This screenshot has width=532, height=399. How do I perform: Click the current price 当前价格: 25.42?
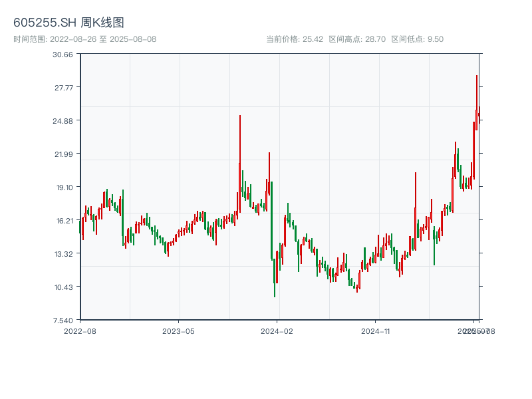point(295,39)
